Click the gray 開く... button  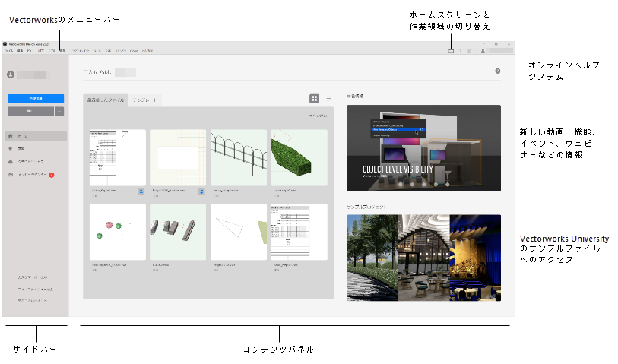point(30,112)
